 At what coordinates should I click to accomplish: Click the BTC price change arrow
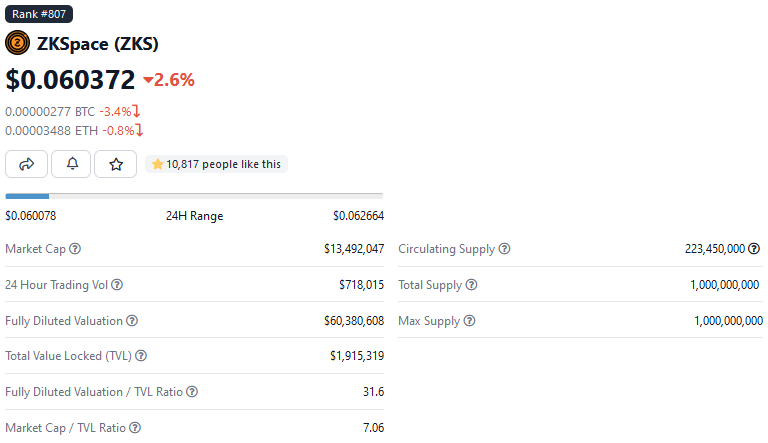pos(137,111)
